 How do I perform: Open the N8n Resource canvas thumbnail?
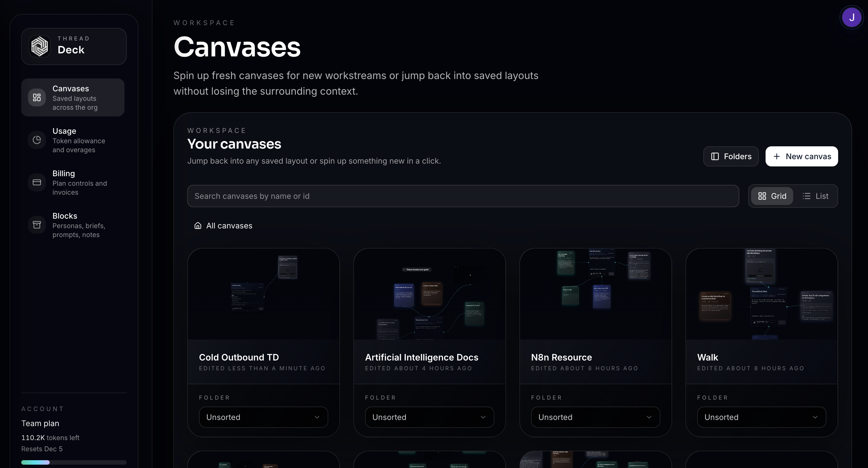[x=595, y=294]
